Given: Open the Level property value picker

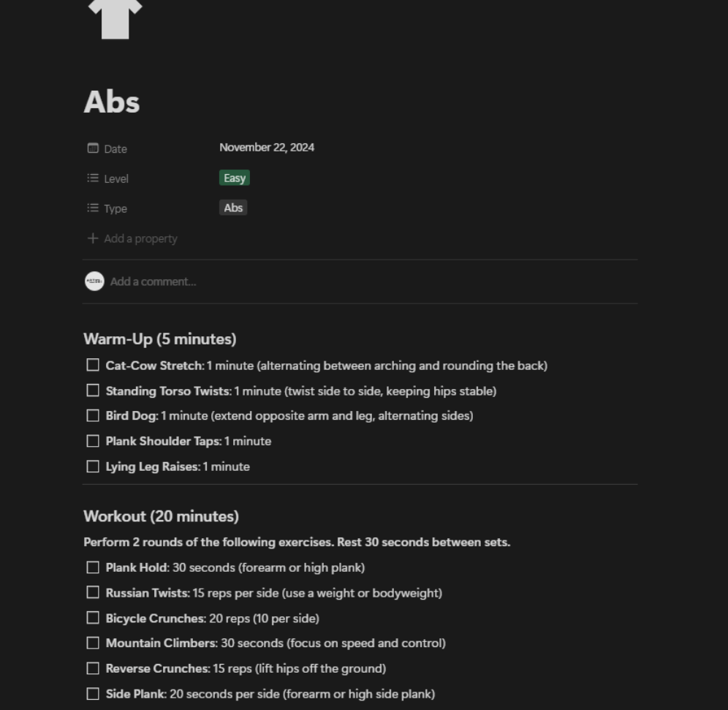Looking at the screenshot, I should [x=234, y=178].
